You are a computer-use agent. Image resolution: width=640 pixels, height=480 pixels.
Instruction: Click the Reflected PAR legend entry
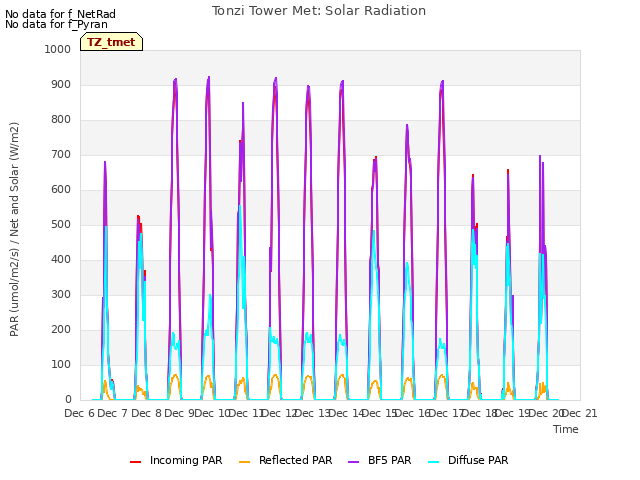click(x=285, y=461)
